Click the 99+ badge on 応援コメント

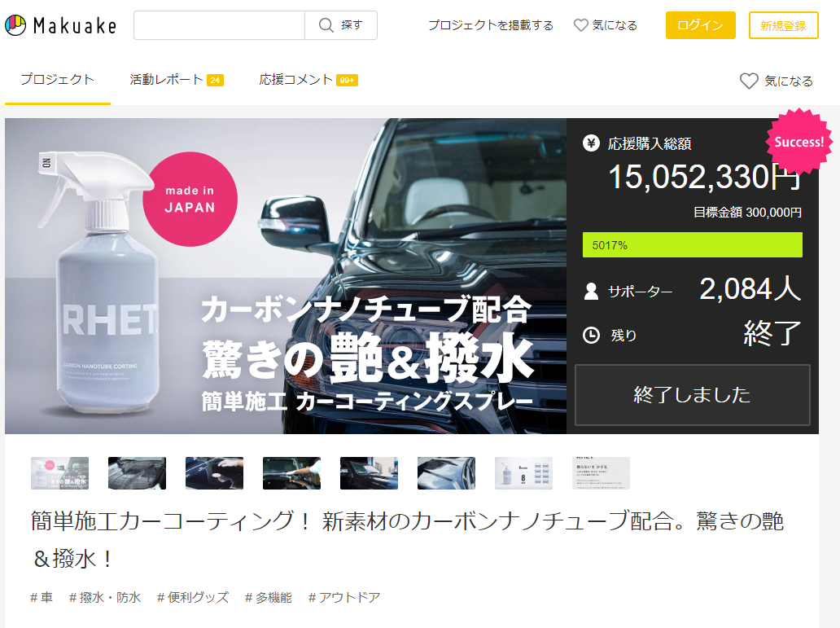pos(347,81)
